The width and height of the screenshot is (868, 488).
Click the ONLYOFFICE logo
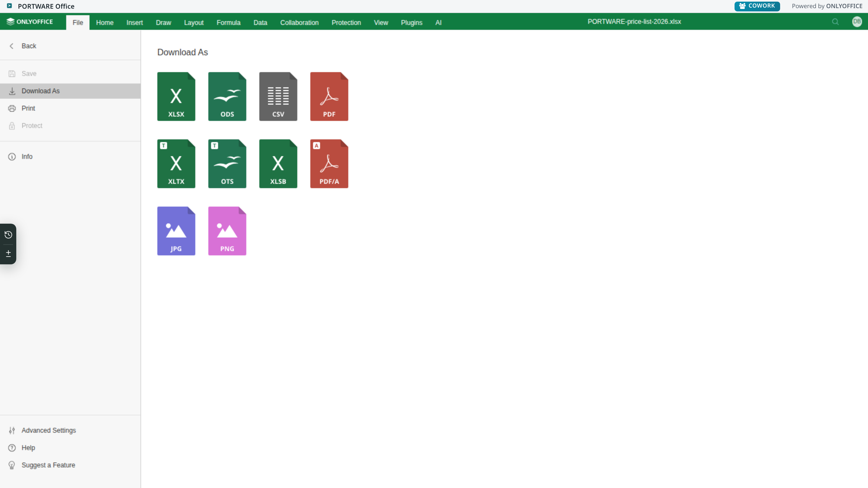click(x=30, y=22)
